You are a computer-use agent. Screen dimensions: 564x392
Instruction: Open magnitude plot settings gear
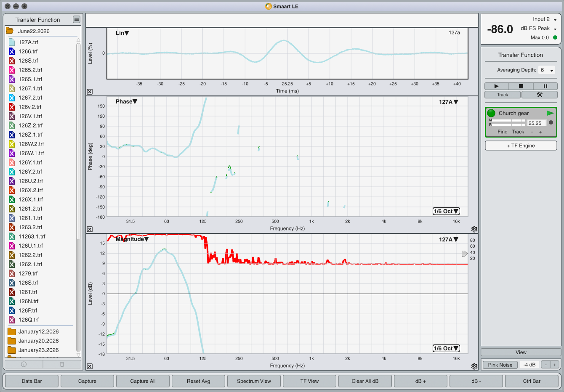474,366
